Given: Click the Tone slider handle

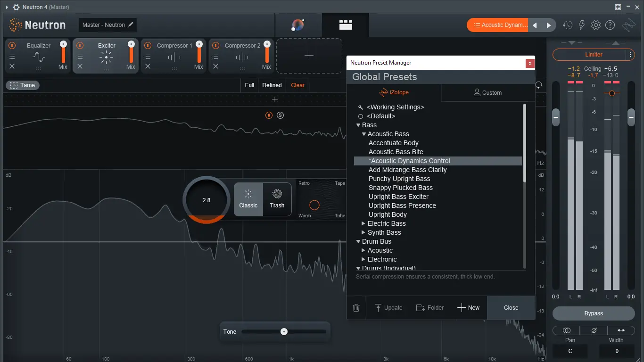Looking at the screenshot, I should point(284,332).
